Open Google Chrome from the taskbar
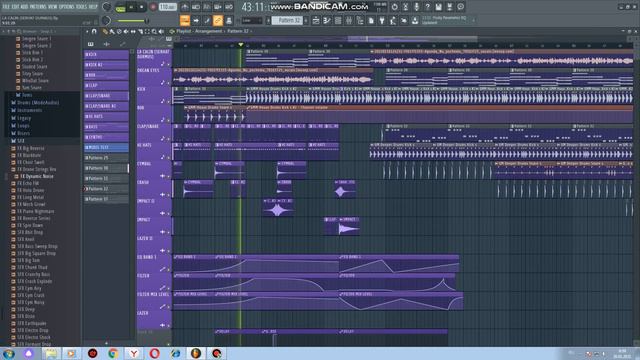 [113, 353]
